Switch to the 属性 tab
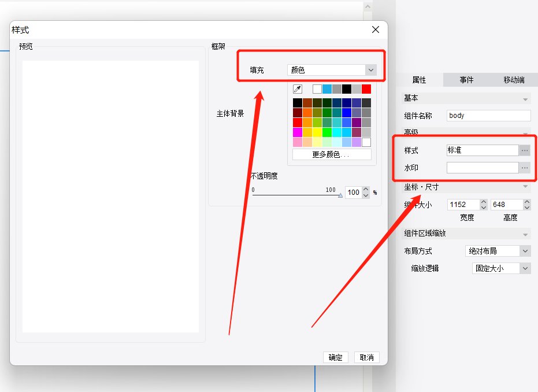 pyautogui.click(x=419, y=80)
